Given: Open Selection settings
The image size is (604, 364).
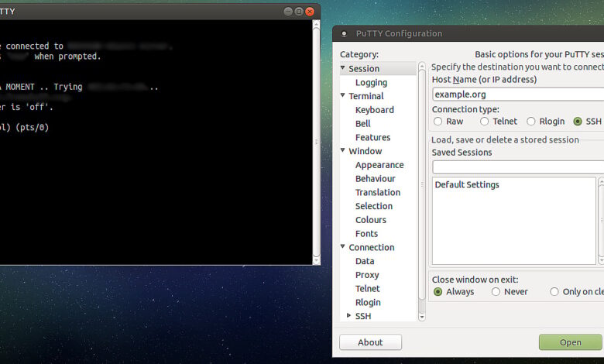Looking at the screenshot, I should [374, 206].
